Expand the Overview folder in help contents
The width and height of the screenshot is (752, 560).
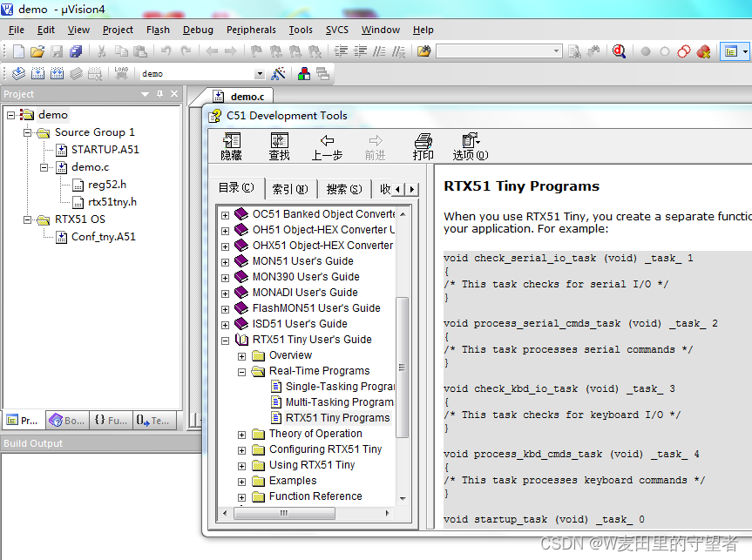point(241,356)
